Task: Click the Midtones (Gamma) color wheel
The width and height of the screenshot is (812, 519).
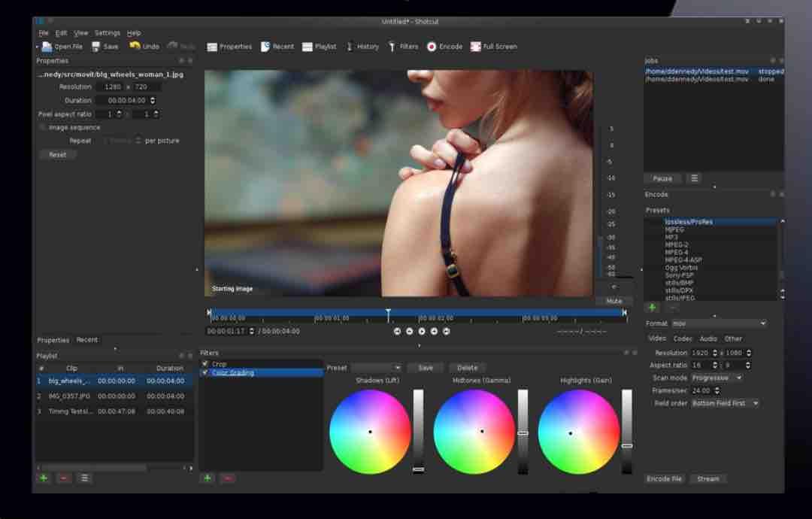Action: 474,432
